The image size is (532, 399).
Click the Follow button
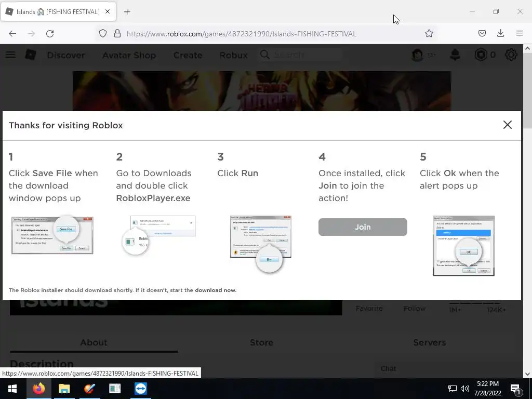(414, 309)
